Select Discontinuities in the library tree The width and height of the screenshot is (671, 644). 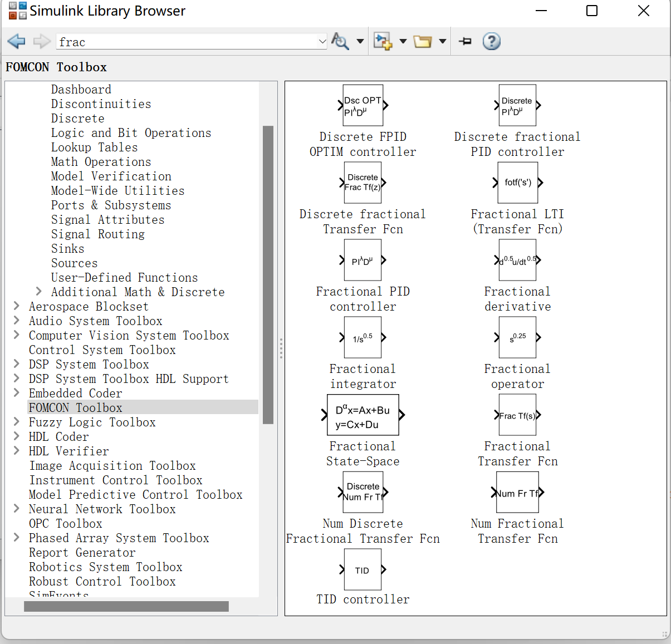coord(101,104)
